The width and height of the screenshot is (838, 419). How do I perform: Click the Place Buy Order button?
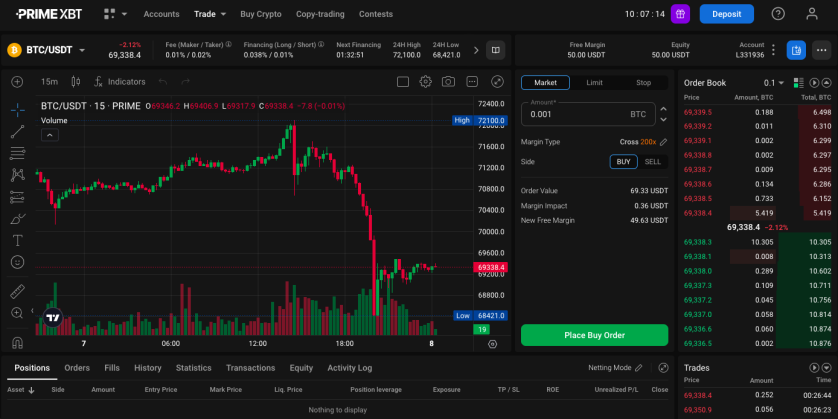[x=594, y=335]
